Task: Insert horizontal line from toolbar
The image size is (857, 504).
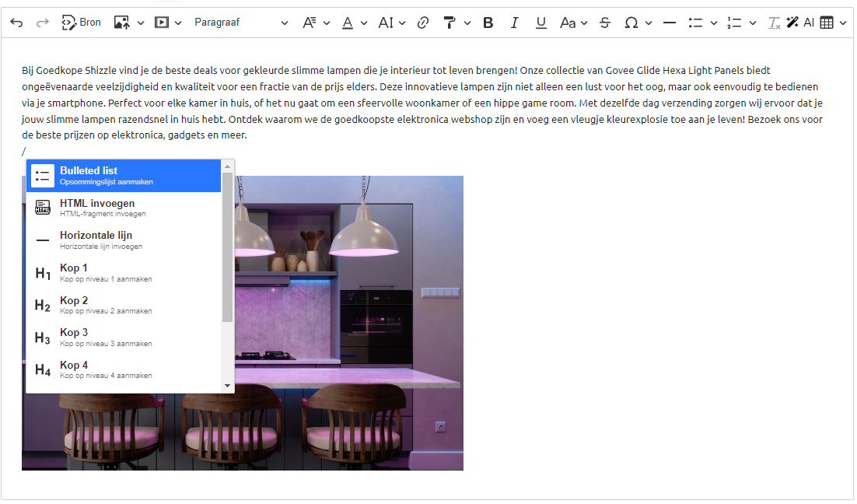Action: tap(669, 23)
